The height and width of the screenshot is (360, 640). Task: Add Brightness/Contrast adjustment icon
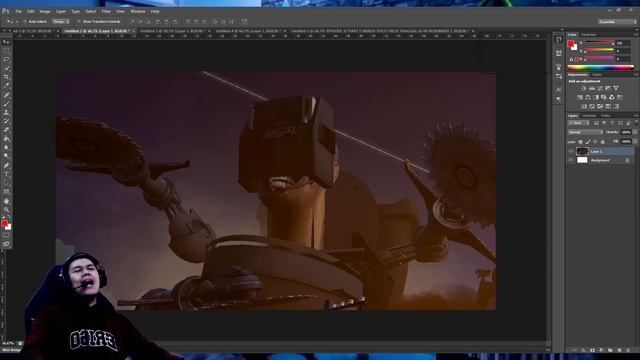click(x=583, y=88)
